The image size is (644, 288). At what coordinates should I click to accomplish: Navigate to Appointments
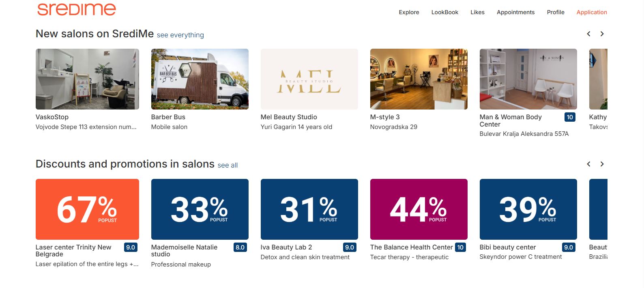pyautogui.click(x=515, y=12)
